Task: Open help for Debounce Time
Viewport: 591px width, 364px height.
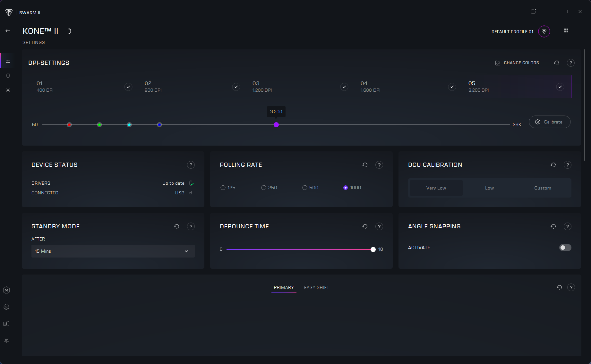Action: tap(379, 226)
